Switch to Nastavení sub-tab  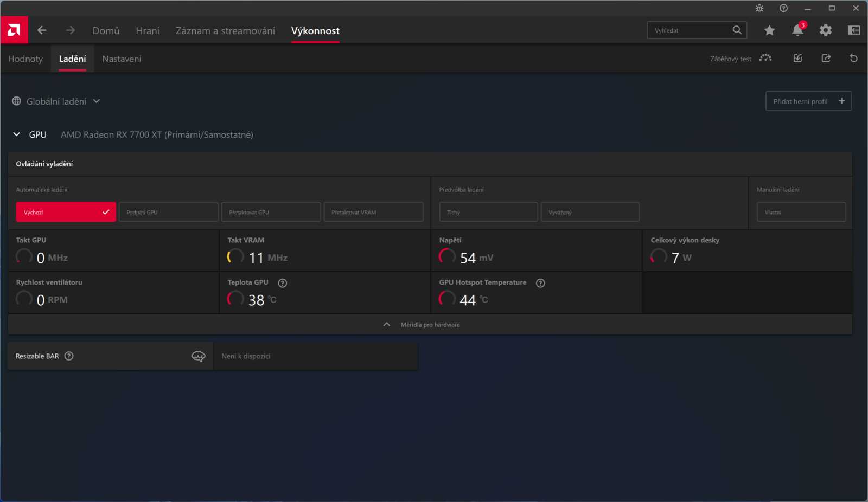point(122,59)
